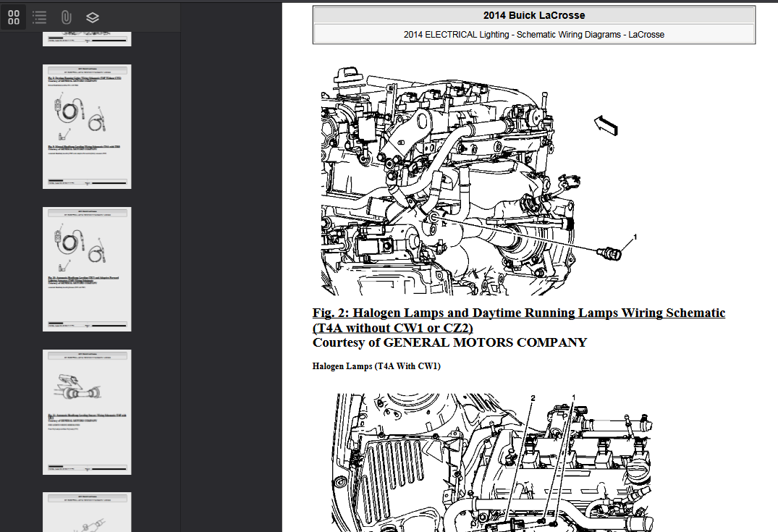
Task: Open the last page thumbnail below the Fig. 11 page
Action: point(87,512)
